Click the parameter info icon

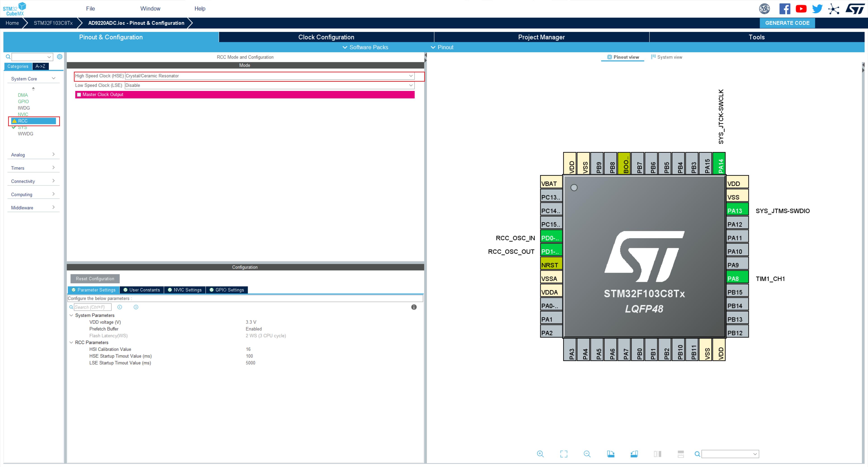(x=414, y=307)
